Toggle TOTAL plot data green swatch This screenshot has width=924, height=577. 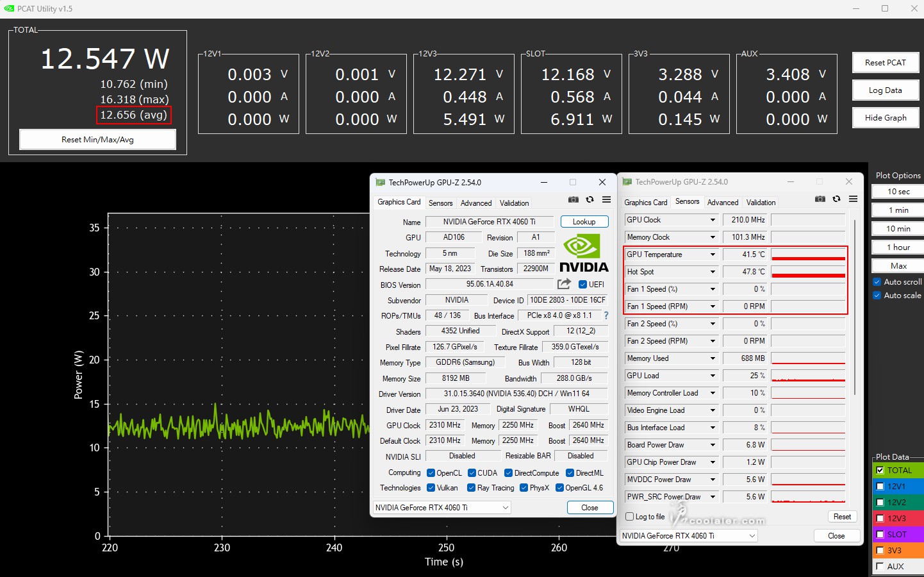[x=898, y=470]
